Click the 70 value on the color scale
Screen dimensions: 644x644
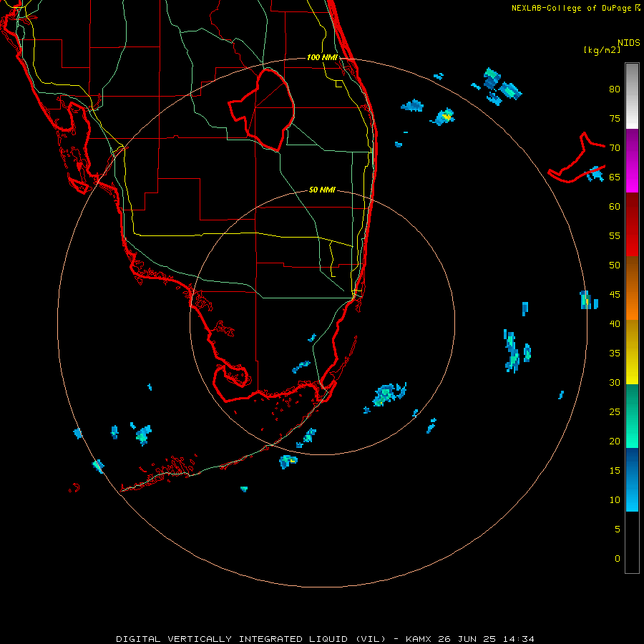(615, 148)
